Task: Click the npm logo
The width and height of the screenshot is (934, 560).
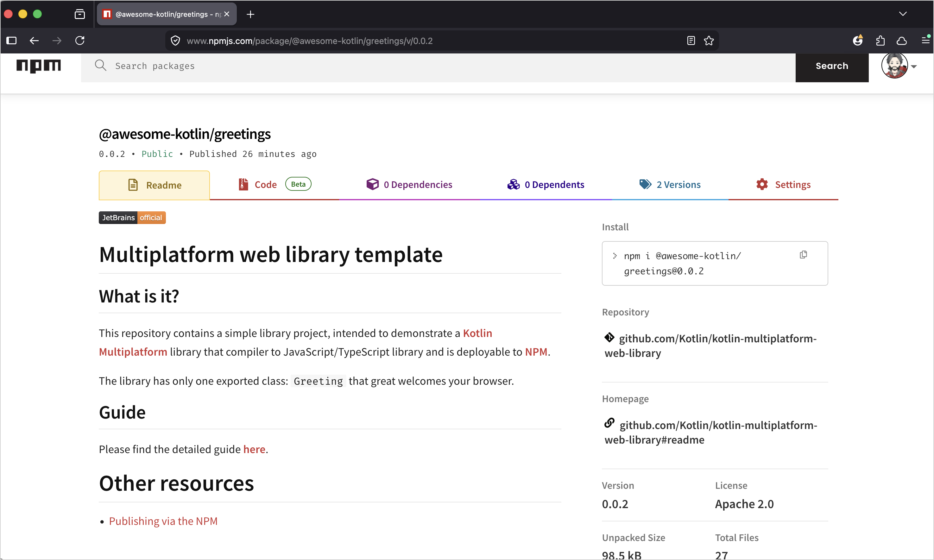Action: [x=38, y=66]
